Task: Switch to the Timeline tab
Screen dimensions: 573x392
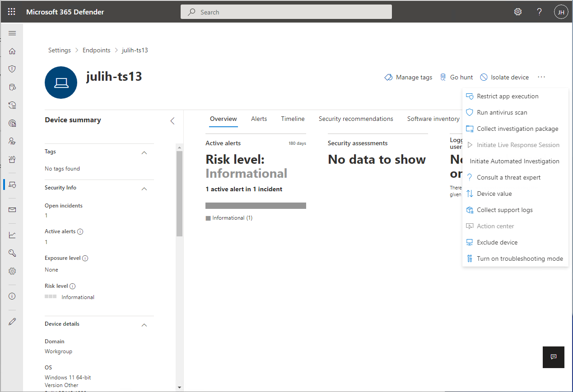Action: pyautogui.click(x=293, y=119)
